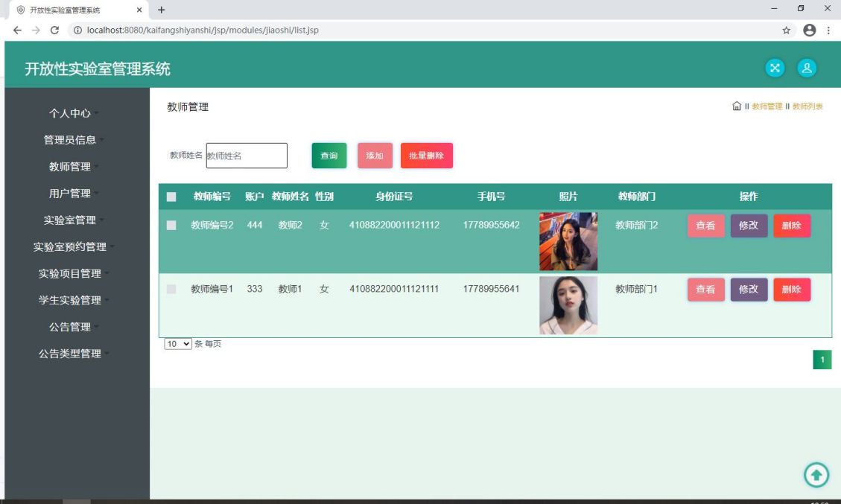Expand 学生实验管理 sidebar menu

pyautogui.click(x=70, y=300)
